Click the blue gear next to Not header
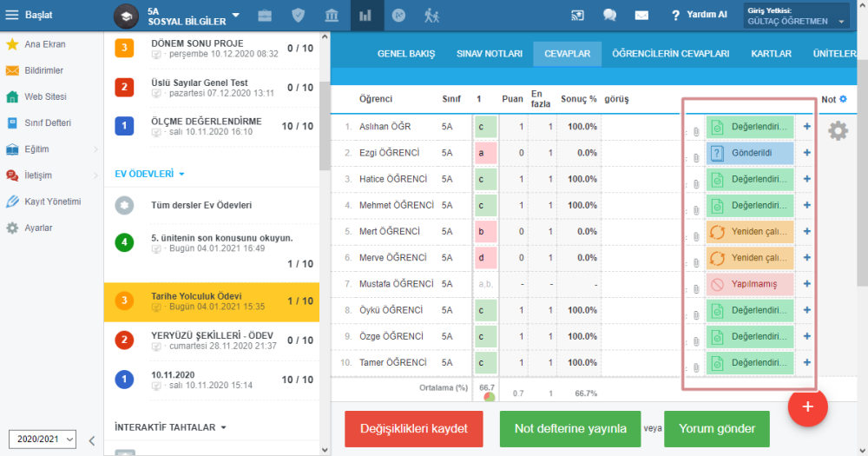The width and height of the screenshot is (868, 456). [843, 99]
